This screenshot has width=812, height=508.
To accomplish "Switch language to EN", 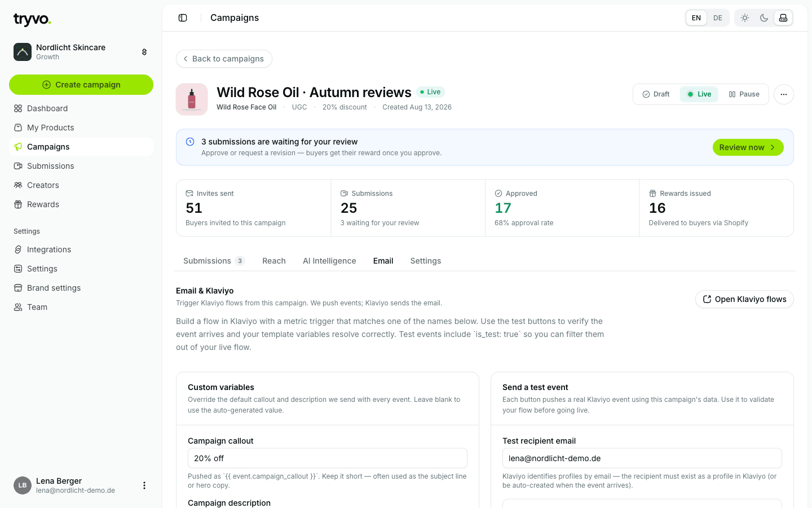I will (696, 18).
